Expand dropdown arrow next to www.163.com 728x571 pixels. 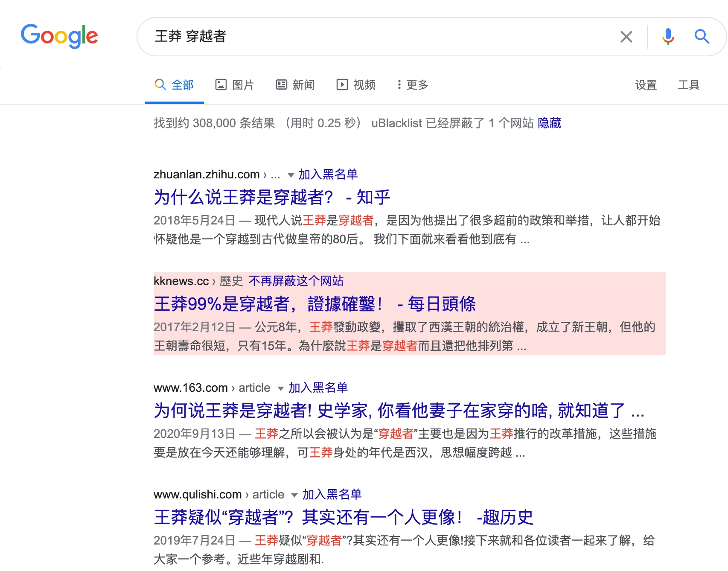pos(281,388)
